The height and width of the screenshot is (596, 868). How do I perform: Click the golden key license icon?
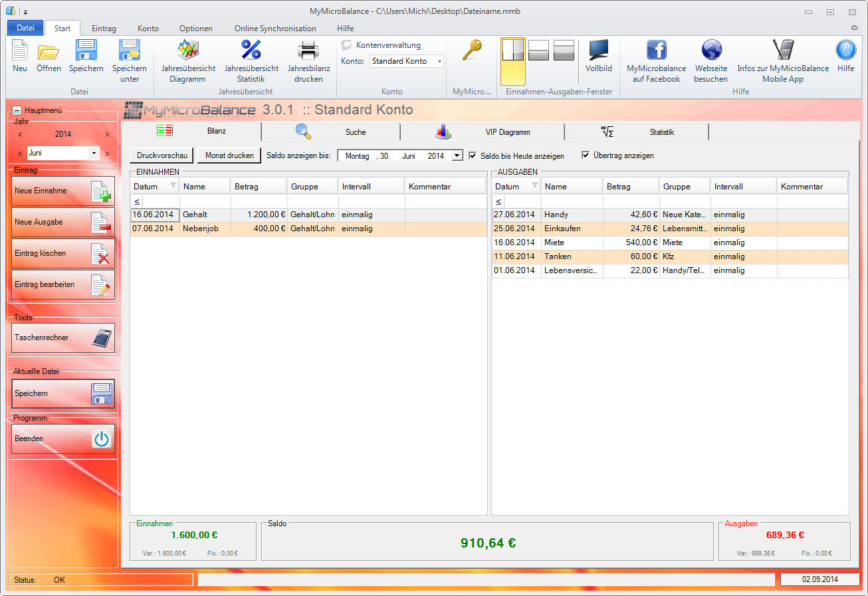pos(471,51)
